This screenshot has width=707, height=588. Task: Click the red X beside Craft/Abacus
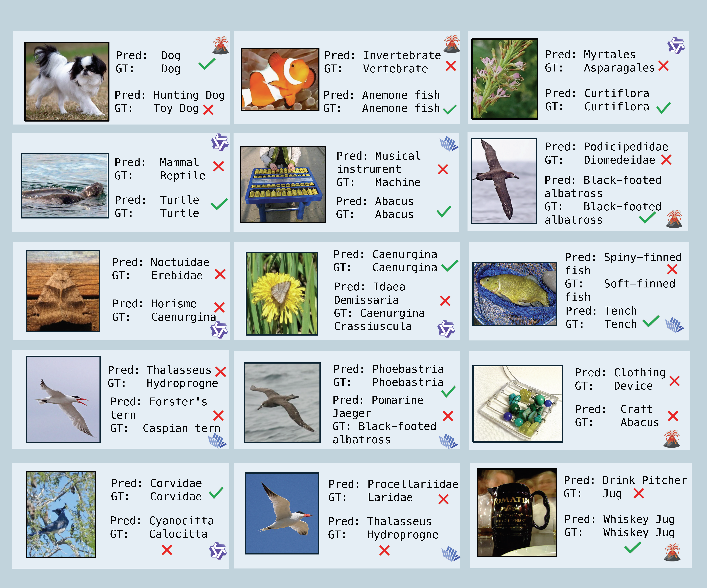coord(673,416)
